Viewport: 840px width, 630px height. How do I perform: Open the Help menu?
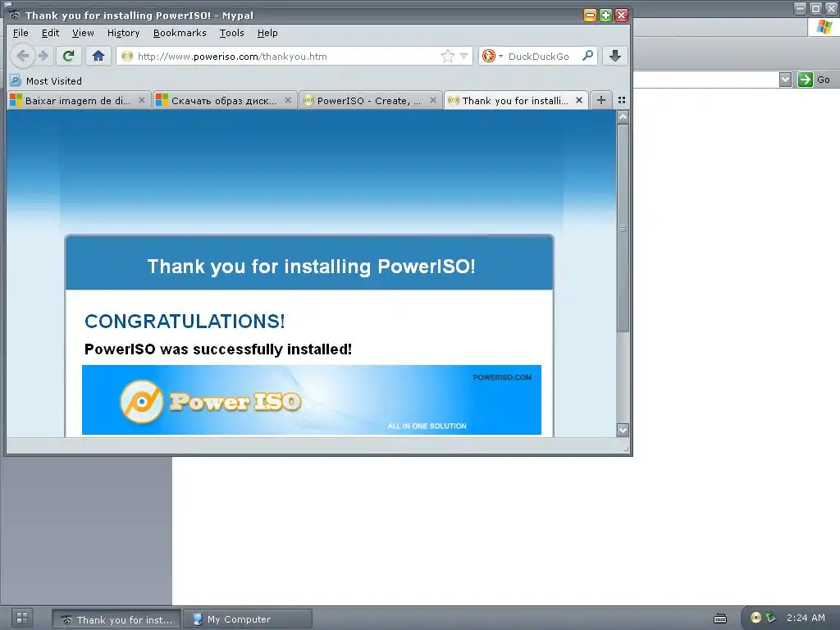coord(267,33)
